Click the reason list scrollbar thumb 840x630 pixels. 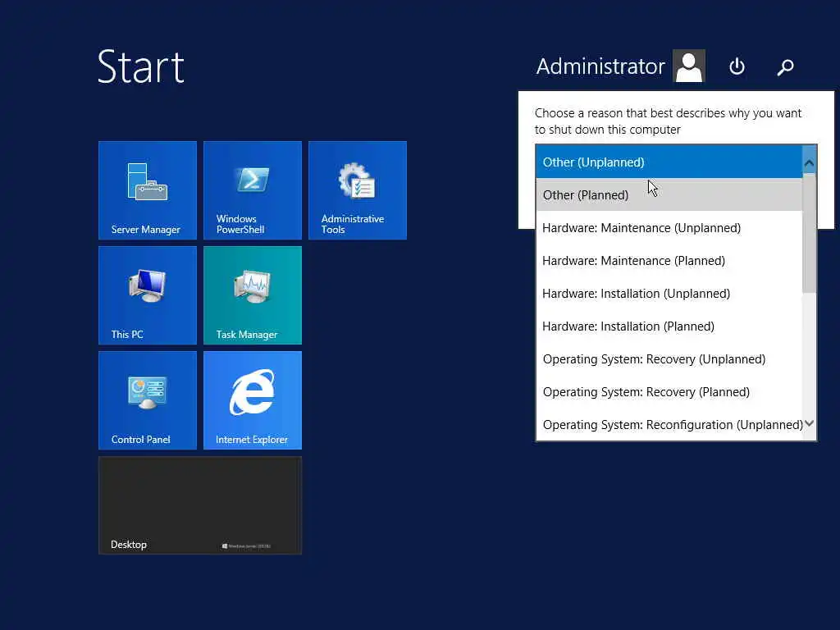pyautogui.click(x=810, y=233)
